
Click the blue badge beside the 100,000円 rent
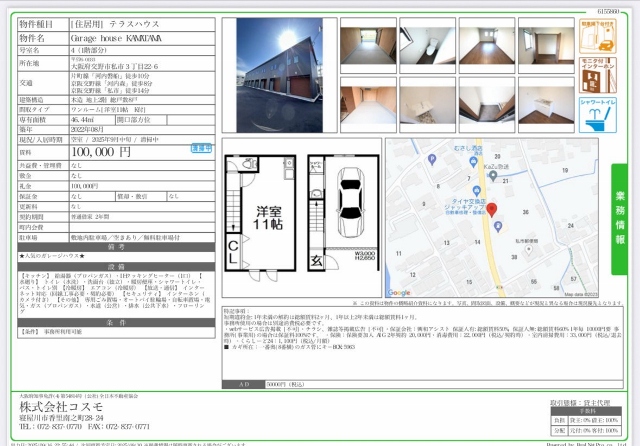click(200, 146)
